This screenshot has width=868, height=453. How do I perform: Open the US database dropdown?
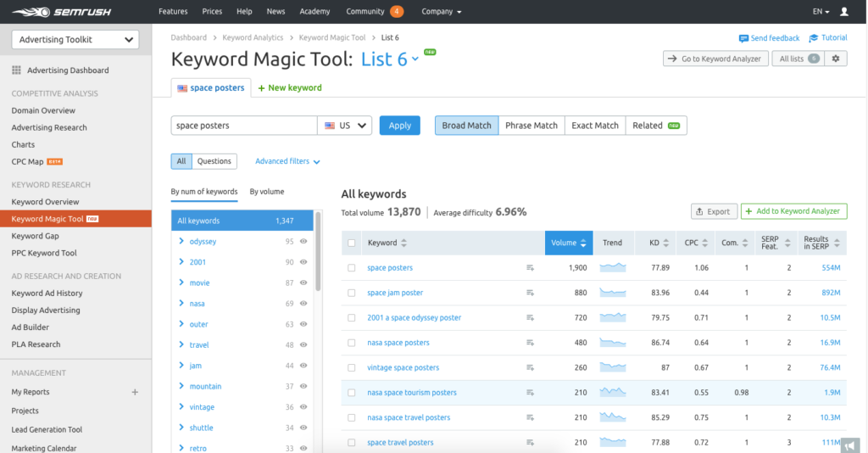345,126
